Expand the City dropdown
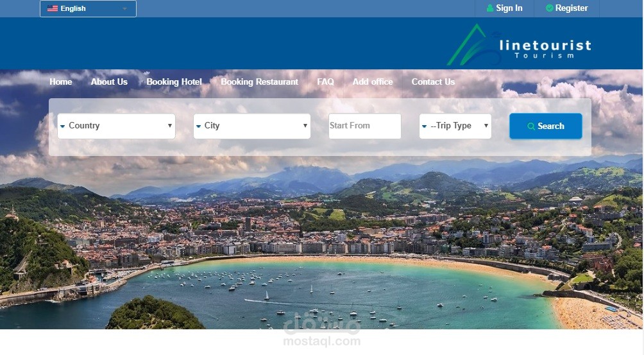The image size is (644, 355). (252, 126)
